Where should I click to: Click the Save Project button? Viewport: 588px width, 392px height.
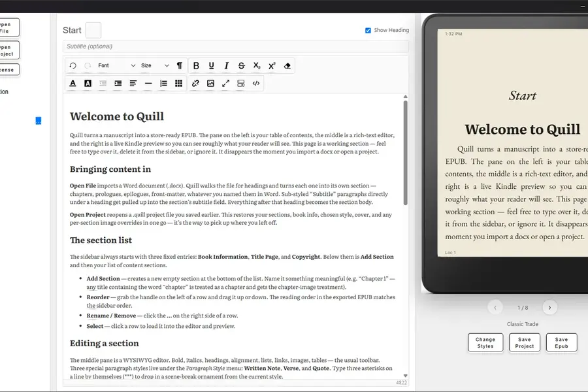[x=524, y=343]
